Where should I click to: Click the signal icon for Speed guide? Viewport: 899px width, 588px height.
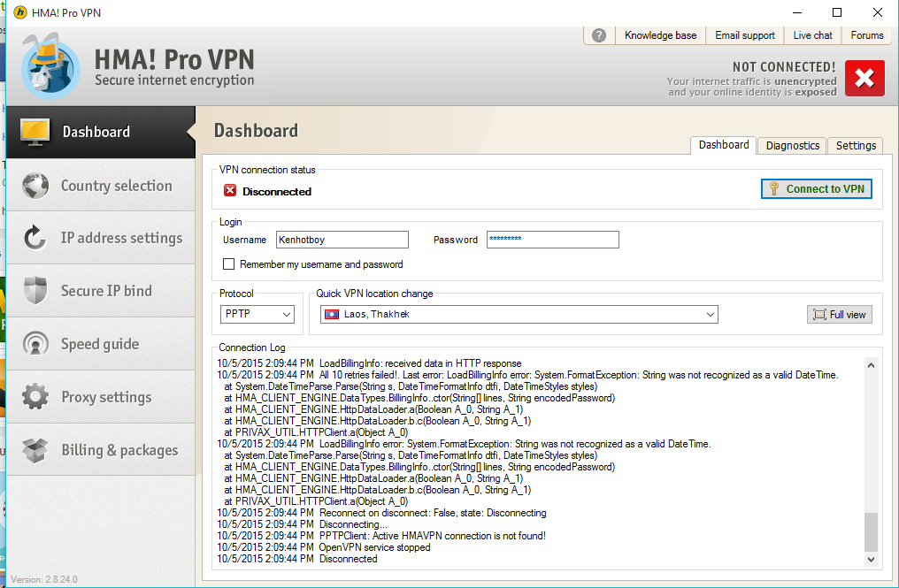(35, 344)
